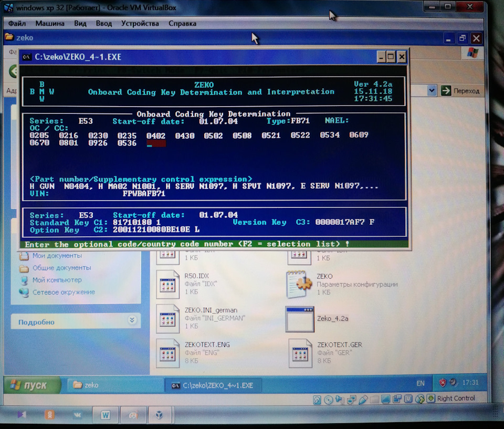Click the red security shield tray icon
This screenshot has width=504, height=429.
pyautogui.click(x=443, y=383)
